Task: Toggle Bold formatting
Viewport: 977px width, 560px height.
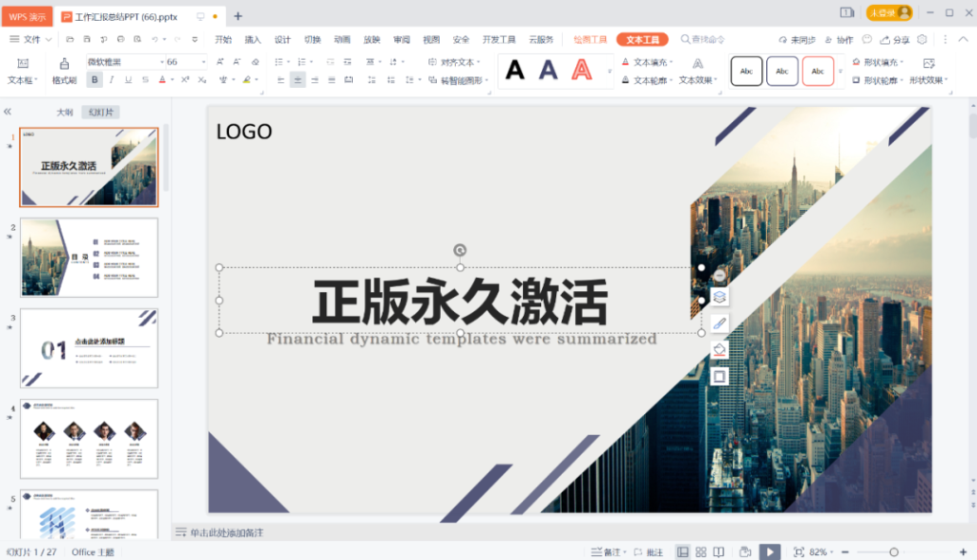Action: pyautogui.click(x=94, y=80)
